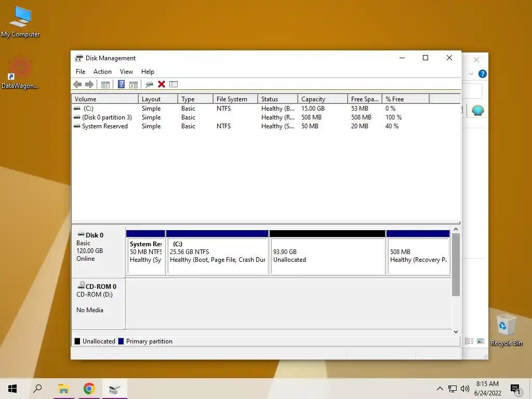
Task: Expand ribbon chevron in background window
Action: pyautogui.click(x=471, y=74)
